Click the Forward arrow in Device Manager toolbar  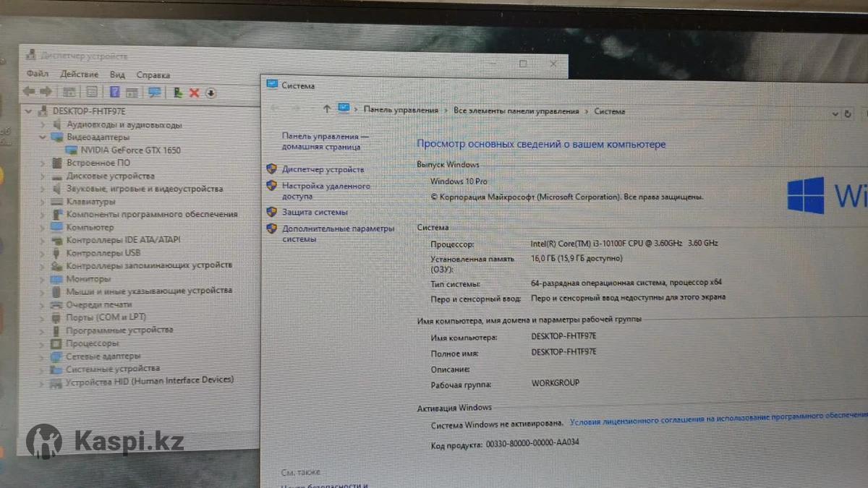[46, 92]
